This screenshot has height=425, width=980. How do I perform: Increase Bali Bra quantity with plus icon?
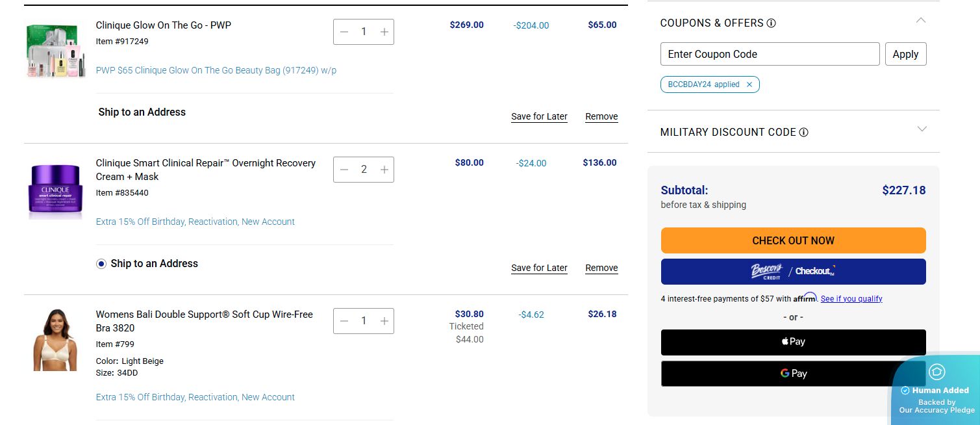(x=384, y=321)
